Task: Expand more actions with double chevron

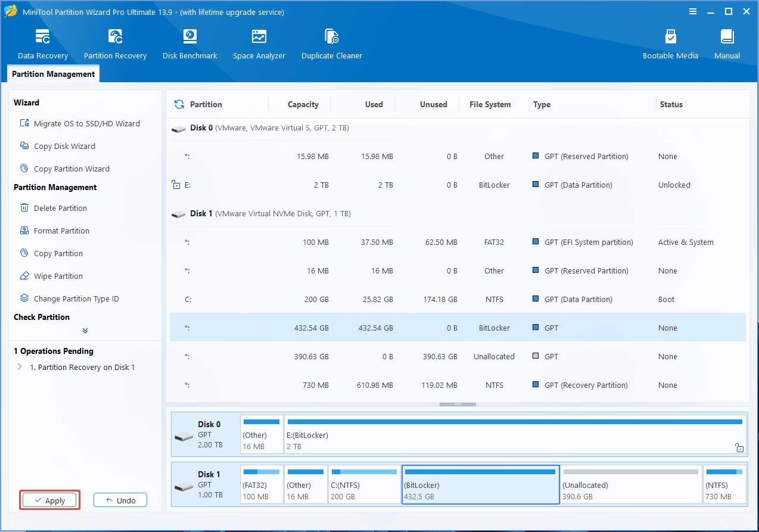Action: pos(85,331)
